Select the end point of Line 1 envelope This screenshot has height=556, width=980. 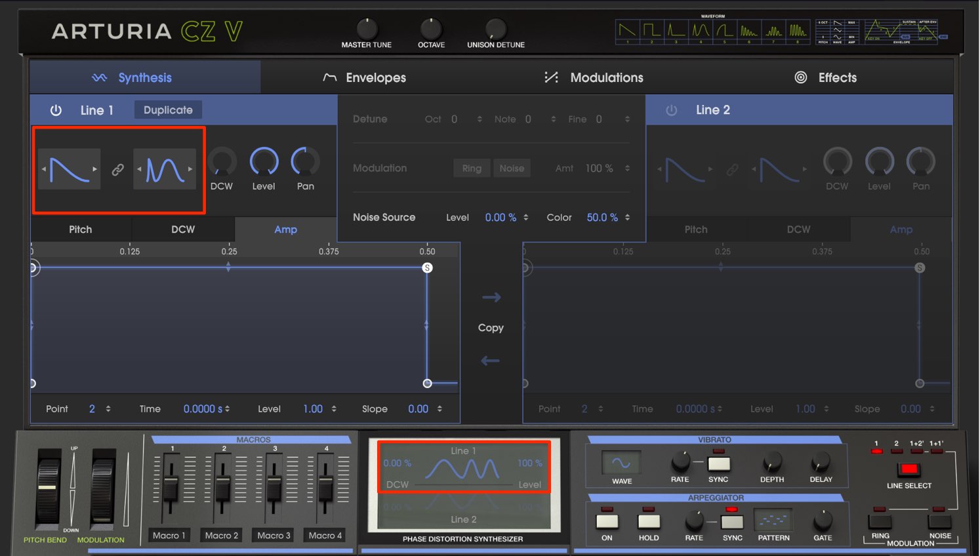coord(427,383)
